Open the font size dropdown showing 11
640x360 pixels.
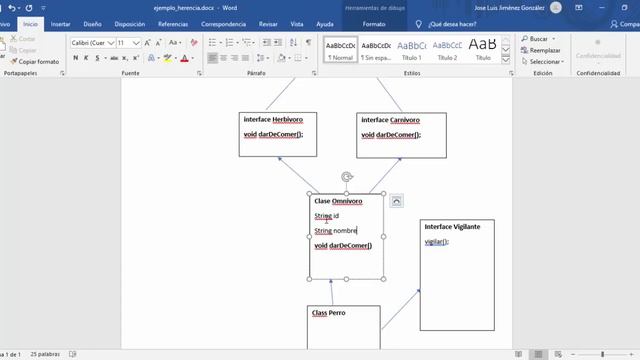point(136,43)
